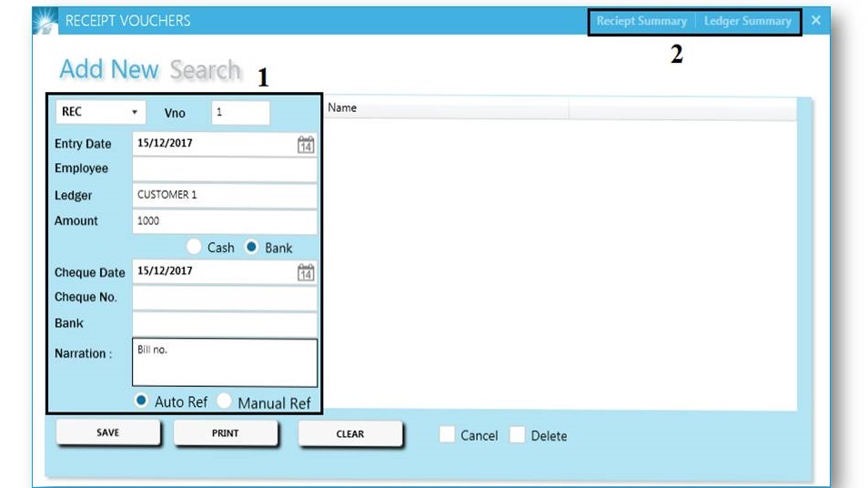
Task: Click the Narration text box
Action: [x=225, y=362]
